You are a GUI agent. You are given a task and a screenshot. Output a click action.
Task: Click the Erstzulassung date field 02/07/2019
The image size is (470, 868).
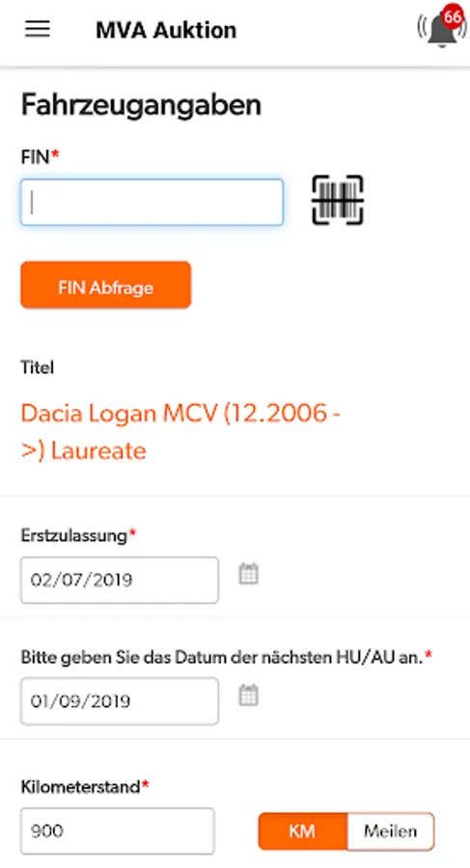point(120,581)
